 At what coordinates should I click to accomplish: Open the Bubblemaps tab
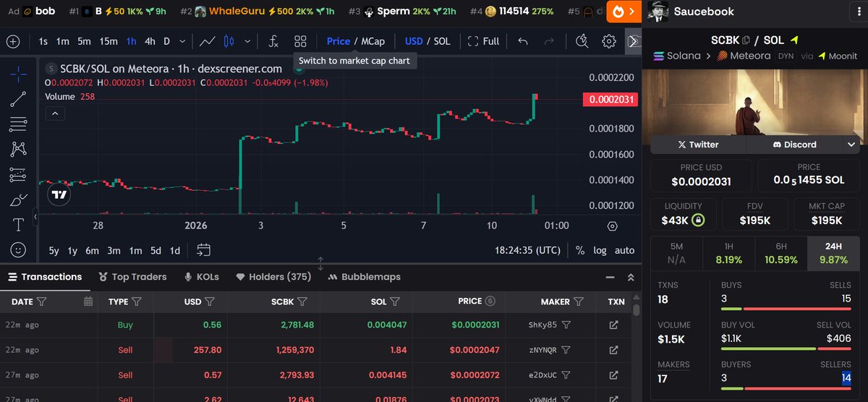coord(364,277)
